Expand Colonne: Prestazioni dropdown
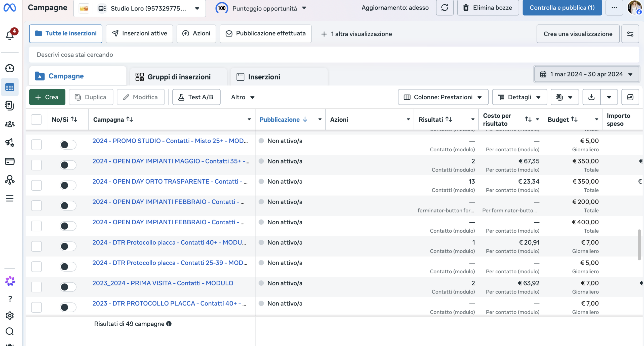644x346 pixels. coord(443,97)
